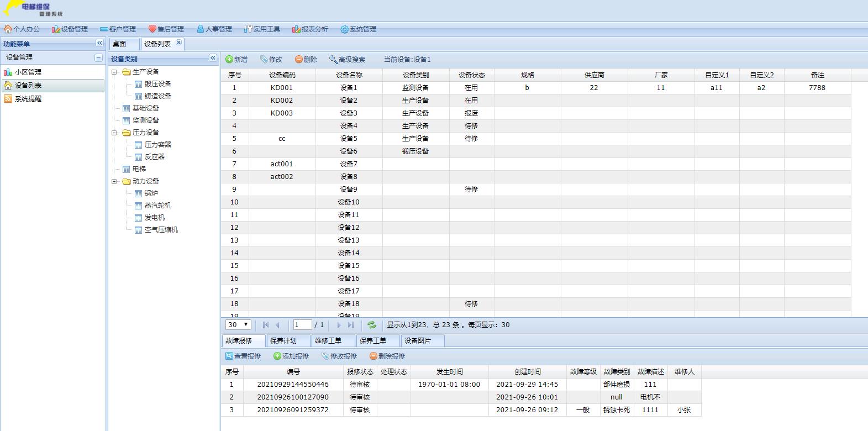This screenshot has height=431, width=868.
Task: Open the page size dropdown showing 30
Action: pyautogui.click(x=239, y=325)
